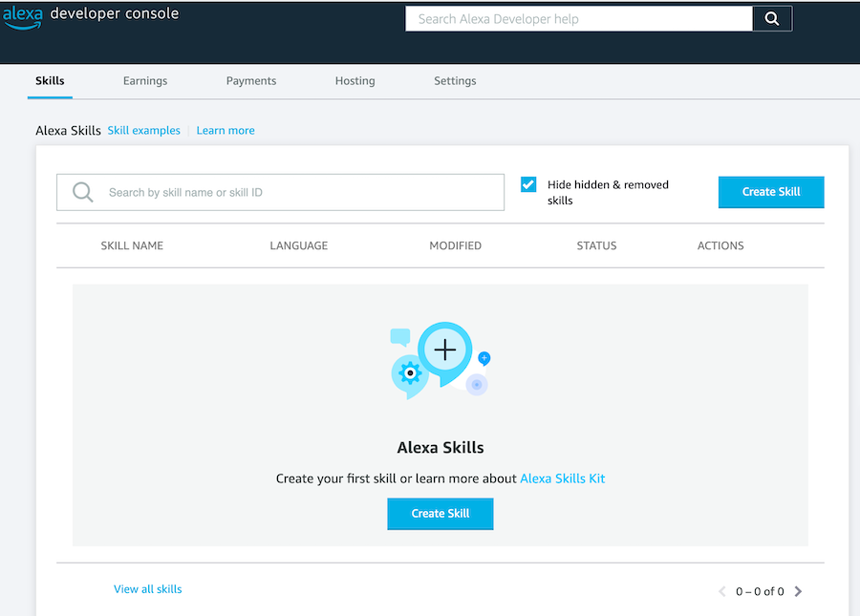This screenshot has width=860, height=616.
Task: Select the Payments tab
Action: 250,80
